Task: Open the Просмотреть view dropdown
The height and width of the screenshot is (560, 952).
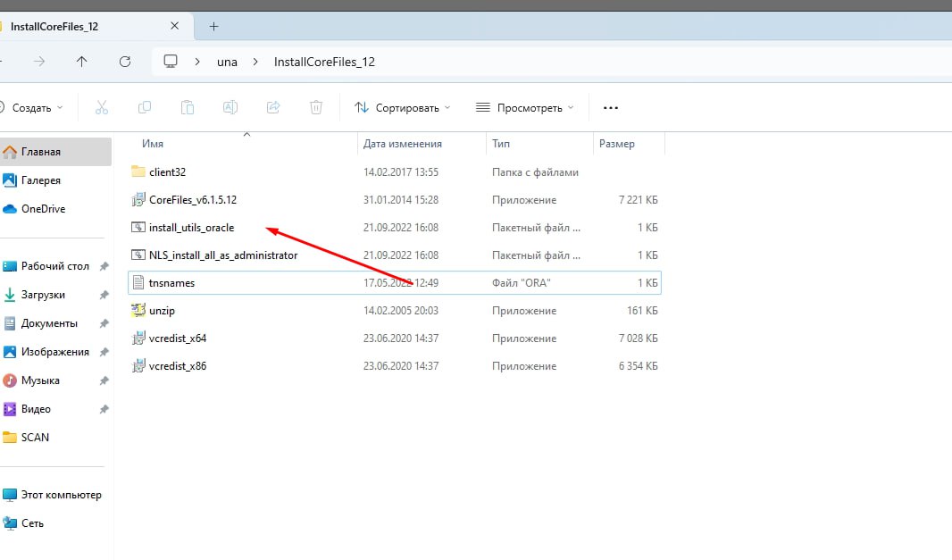Action: point(524,107)
